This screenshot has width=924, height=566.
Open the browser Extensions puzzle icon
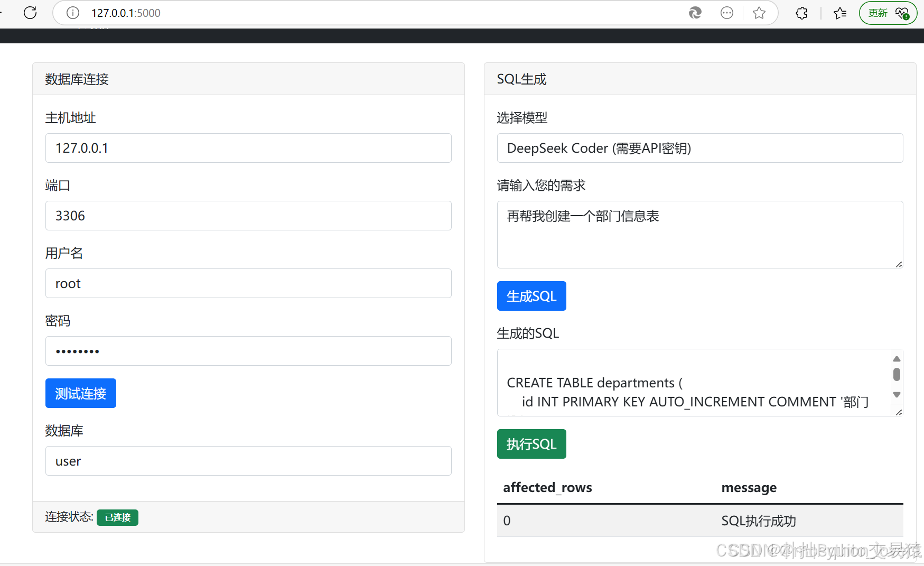[801, 13]
